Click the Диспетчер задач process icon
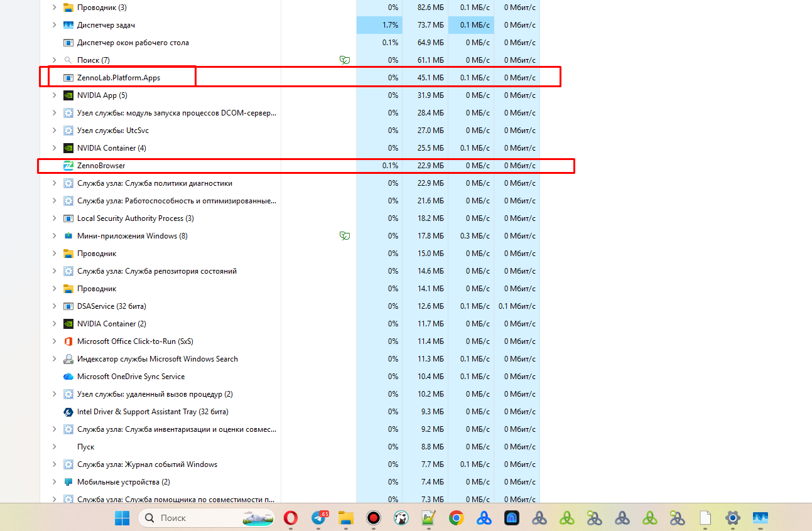This screenshot has width=812, height=531. click(x=68, y=25)
